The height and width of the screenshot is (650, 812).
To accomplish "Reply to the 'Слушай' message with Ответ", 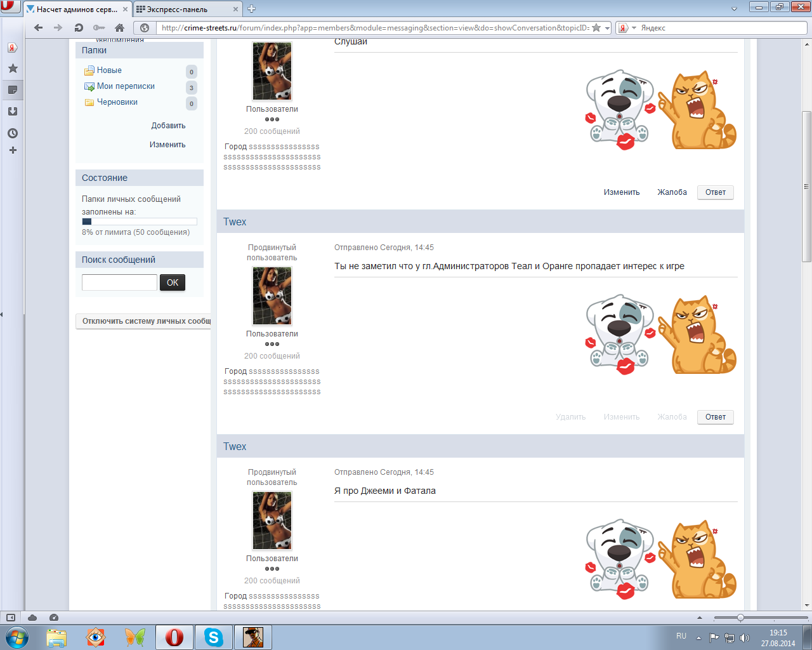I will [716, 192].
